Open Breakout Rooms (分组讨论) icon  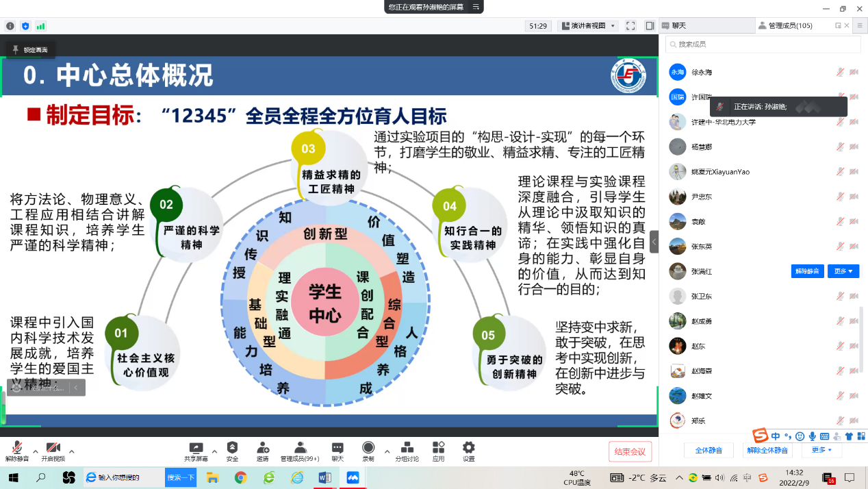[407, 448]
